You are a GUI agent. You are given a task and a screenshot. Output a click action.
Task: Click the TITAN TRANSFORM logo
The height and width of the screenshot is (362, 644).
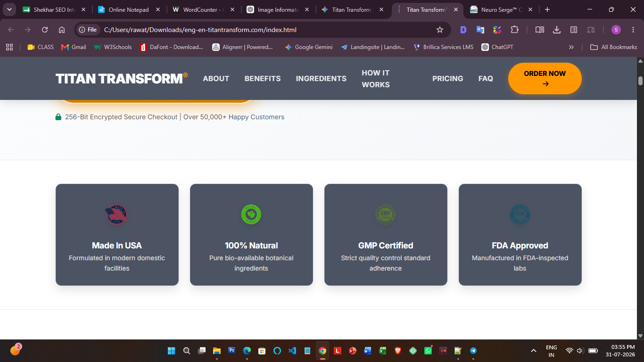[x=122, y=79]
